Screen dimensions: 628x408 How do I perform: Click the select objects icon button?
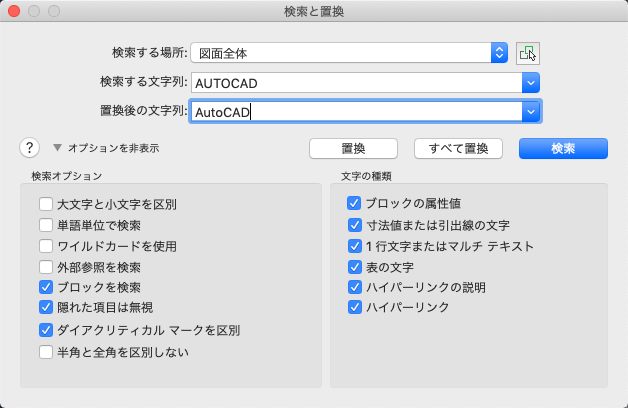click(527, 53)
